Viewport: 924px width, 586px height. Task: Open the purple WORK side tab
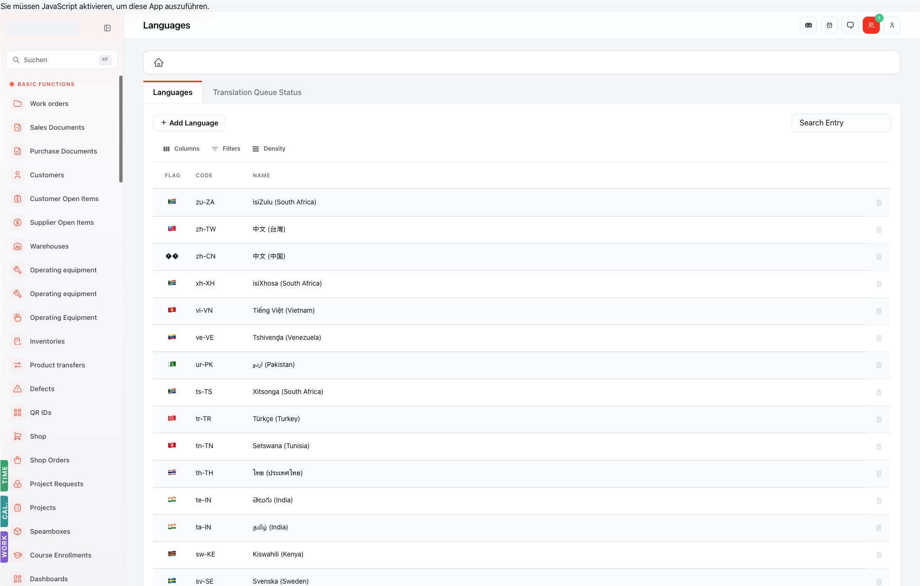point(4,547)
